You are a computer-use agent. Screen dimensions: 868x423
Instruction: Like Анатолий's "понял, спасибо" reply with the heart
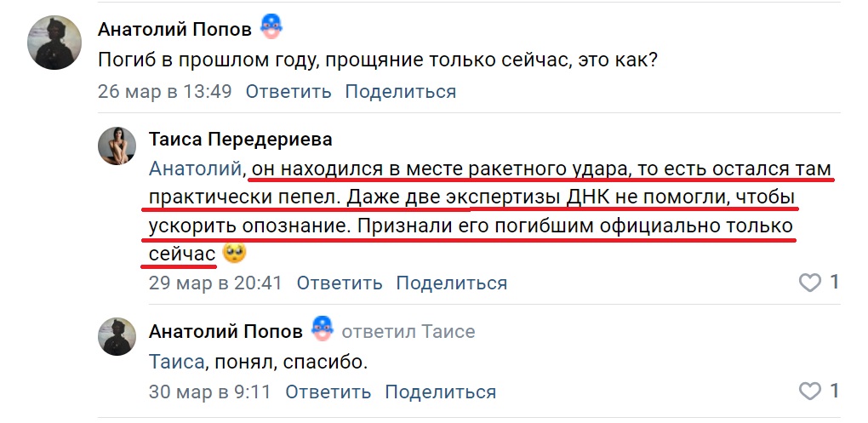(x=810, y=392)
